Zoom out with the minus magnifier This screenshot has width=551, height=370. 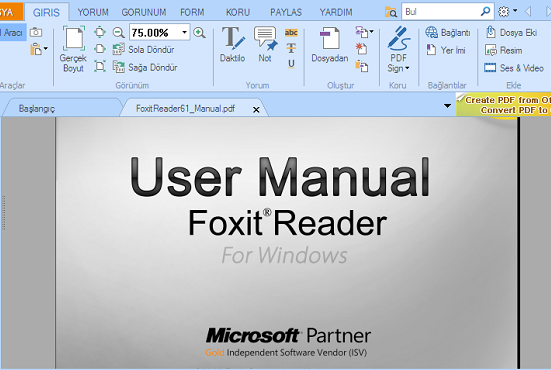119,33
